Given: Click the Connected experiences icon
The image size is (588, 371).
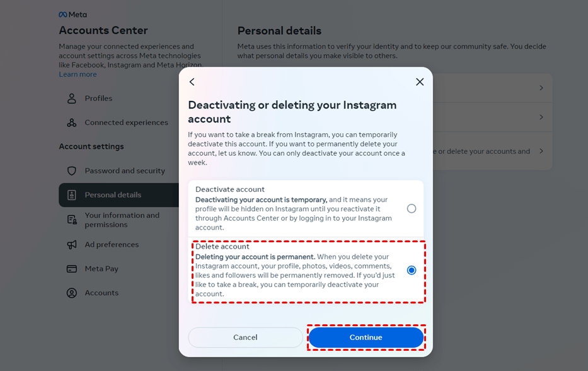Looking at the screenshot, I should point(72,122).
